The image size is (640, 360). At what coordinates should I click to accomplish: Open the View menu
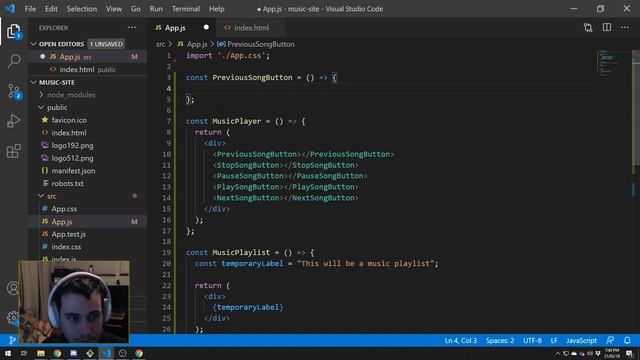pyautogui.click(x=114, y=9)
